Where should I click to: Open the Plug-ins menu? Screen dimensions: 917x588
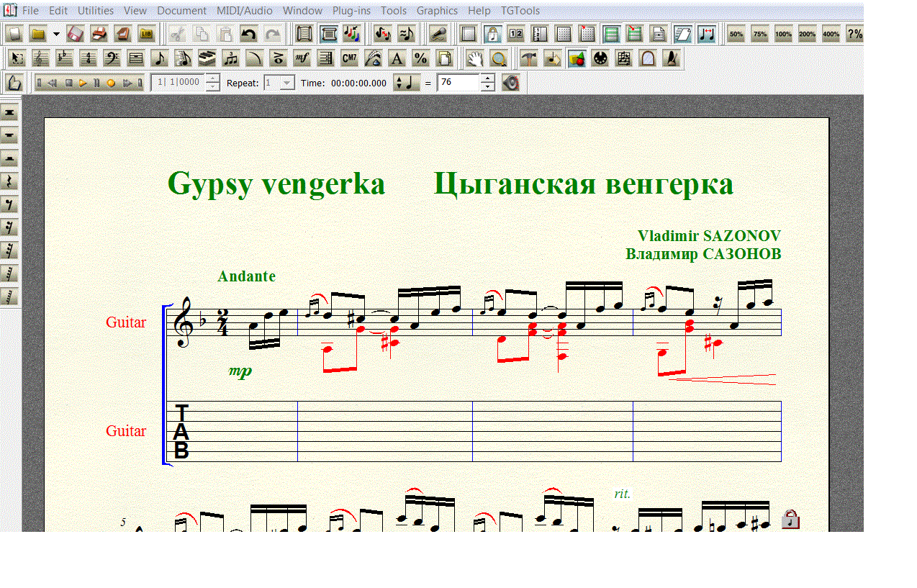pyautogui.click(x=352, y=11)
